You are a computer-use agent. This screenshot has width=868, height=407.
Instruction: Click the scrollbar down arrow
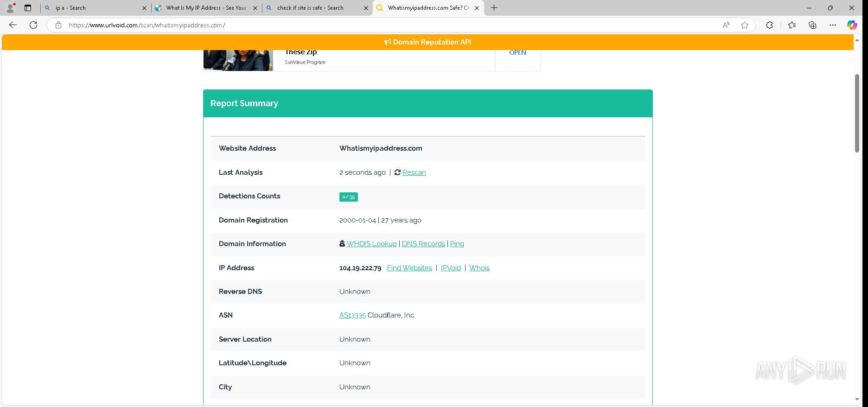coord(857,400)
